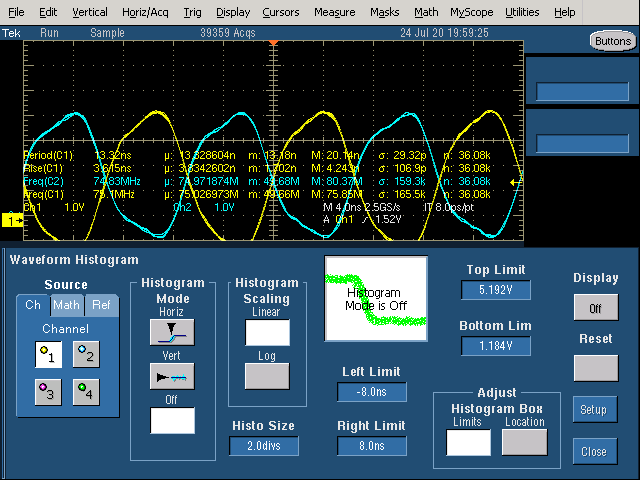Switch to the Math source tab
640x480 pixels.
click(67, 305)
